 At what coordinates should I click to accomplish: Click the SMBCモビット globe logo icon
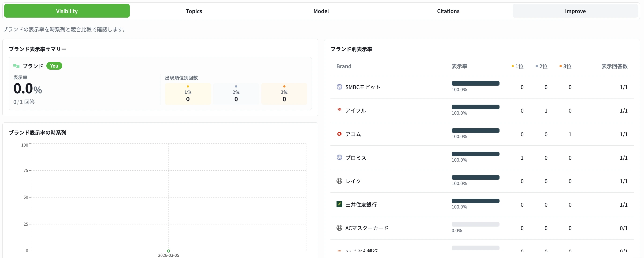click(339, 87)
